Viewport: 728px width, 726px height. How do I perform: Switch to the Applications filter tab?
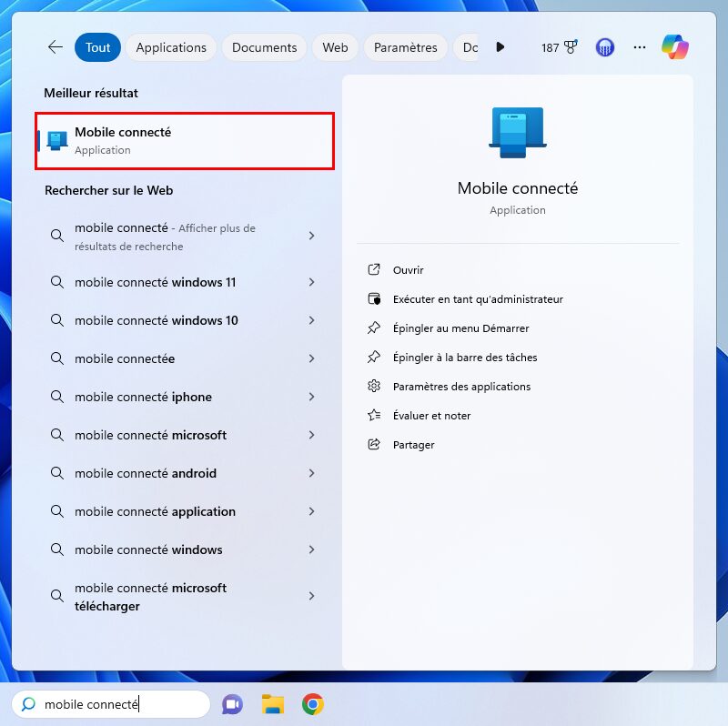coord(171,47)
